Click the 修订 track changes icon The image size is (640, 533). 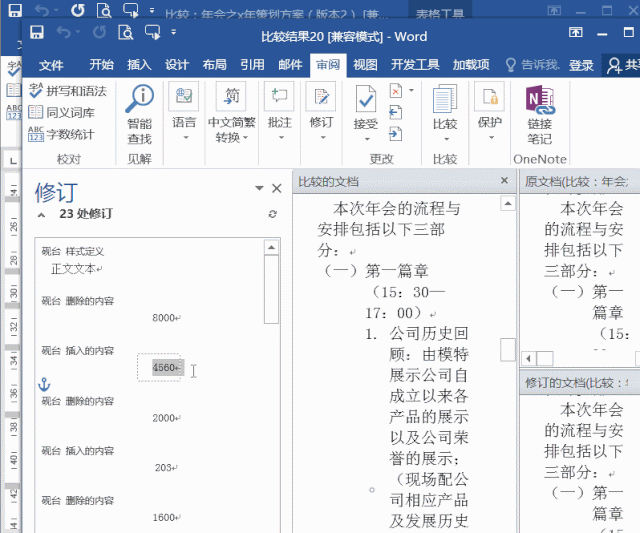(321, 96)
